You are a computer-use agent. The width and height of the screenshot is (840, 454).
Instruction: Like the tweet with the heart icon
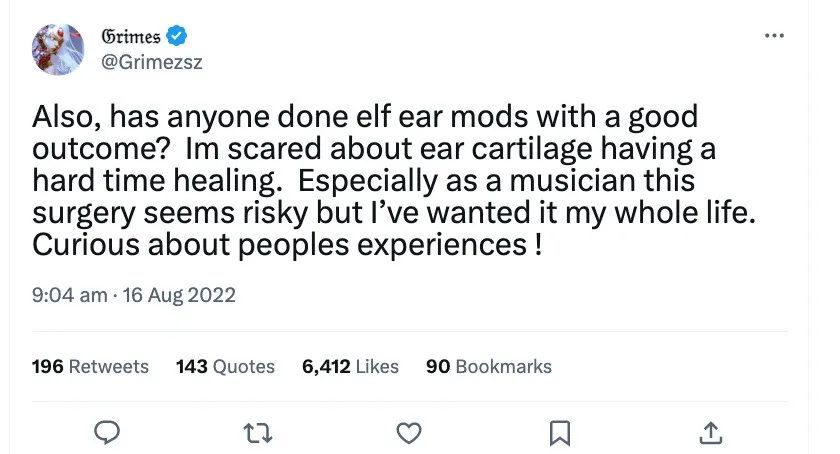409,433
